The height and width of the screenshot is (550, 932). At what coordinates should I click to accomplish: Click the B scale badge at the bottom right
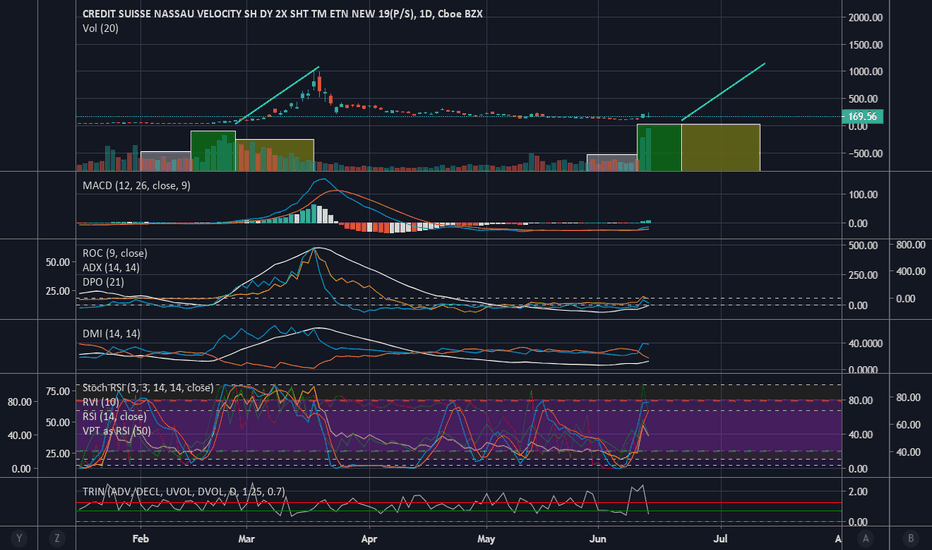tap(910, 539)
